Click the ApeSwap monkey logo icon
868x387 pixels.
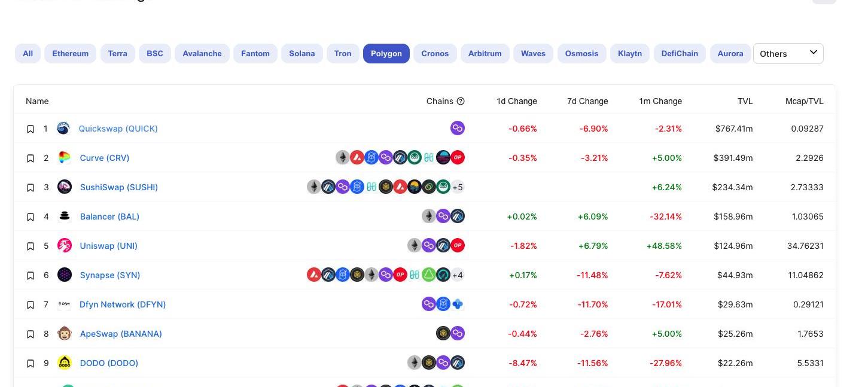pos(64,334)
